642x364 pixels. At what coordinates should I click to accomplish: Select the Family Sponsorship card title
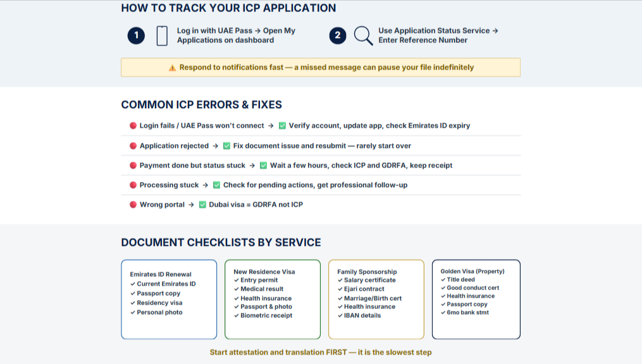(367, 272)
